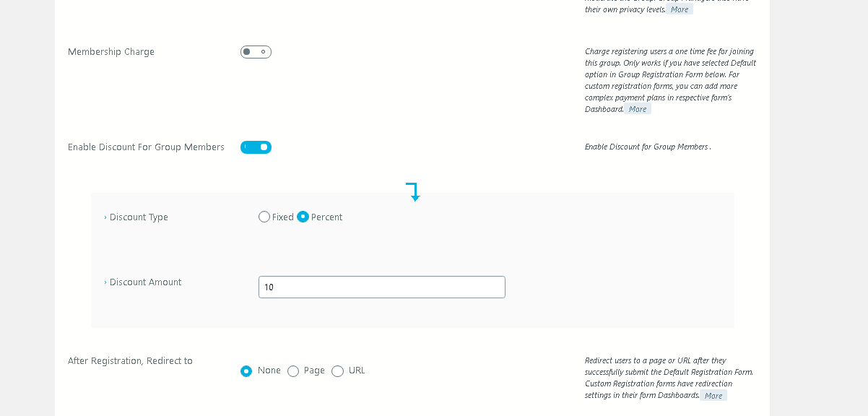Select the Fixed discount type radio
Screen dimensions: 868x416
tap(264, 217)
